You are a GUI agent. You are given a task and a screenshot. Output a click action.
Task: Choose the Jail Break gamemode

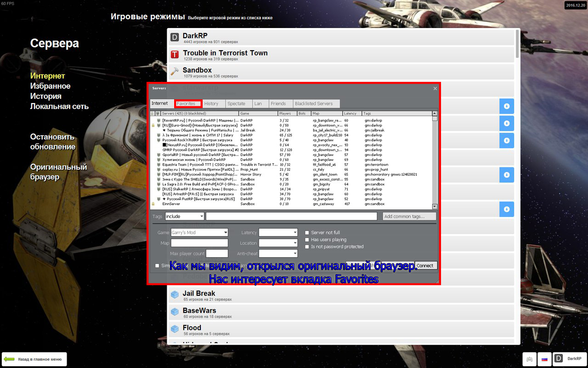click(x=341, y=295)
